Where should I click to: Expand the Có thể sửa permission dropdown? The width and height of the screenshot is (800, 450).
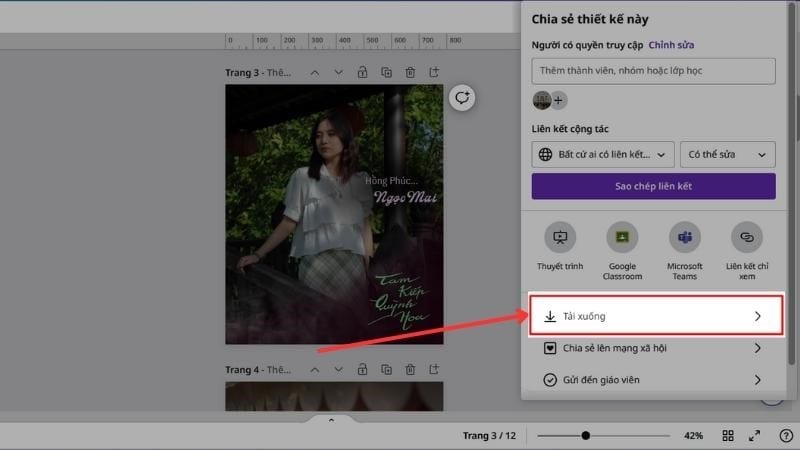pyautogui.click(x=727, y=155)
